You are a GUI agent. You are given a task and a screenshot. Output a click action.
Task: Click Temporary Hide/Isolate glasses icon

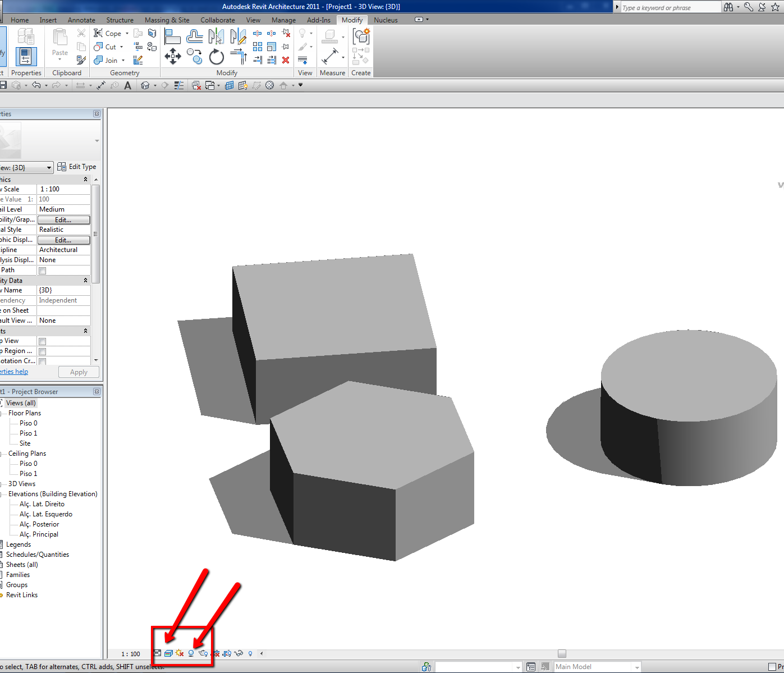click(x=239, y=653)
